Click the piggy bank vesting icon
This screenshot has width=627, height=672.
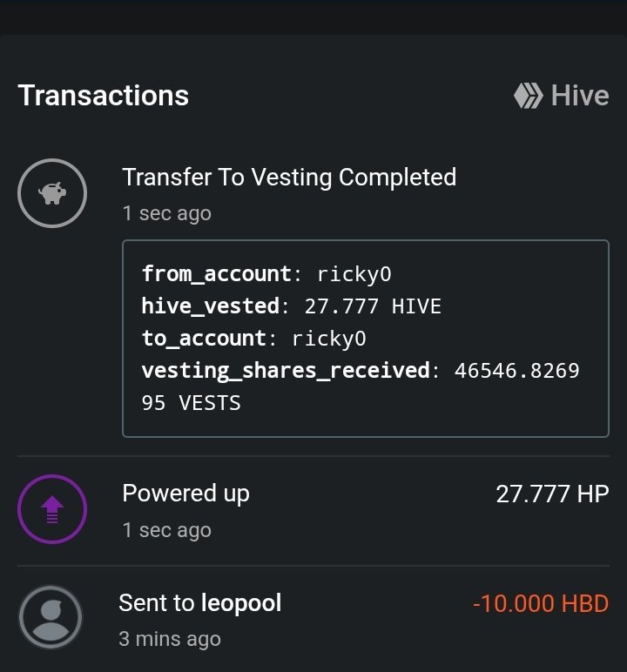pyautogui.click(x=52, y=193)
